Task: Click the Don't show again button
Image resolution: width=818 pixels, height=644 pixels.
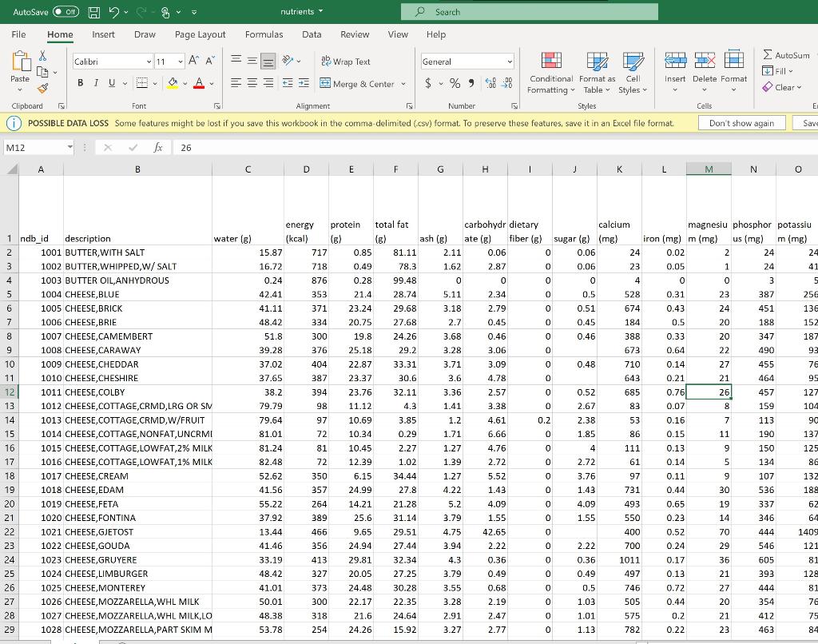Action: click(x=741, y=123)
